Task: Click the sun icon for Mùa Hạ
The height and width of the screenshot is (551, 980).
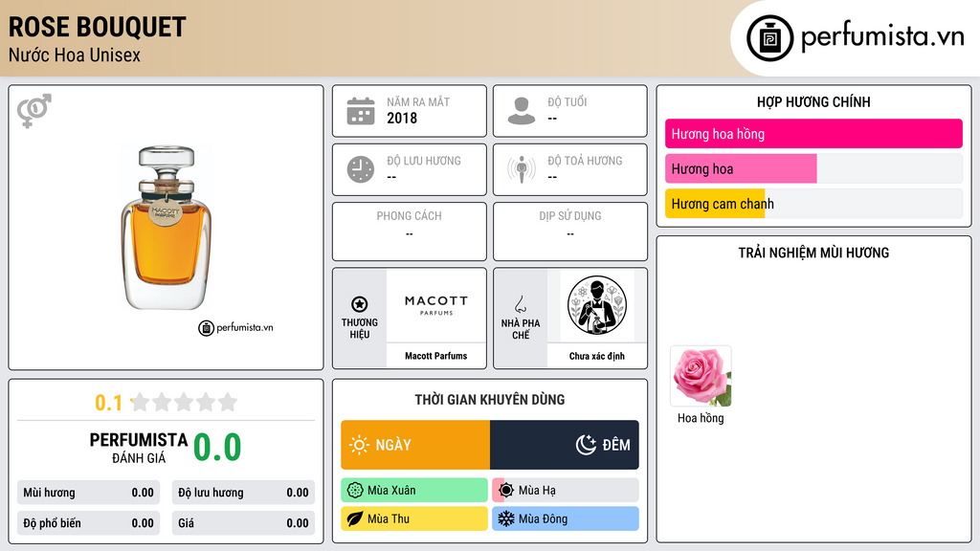Action: coord(506,491)
